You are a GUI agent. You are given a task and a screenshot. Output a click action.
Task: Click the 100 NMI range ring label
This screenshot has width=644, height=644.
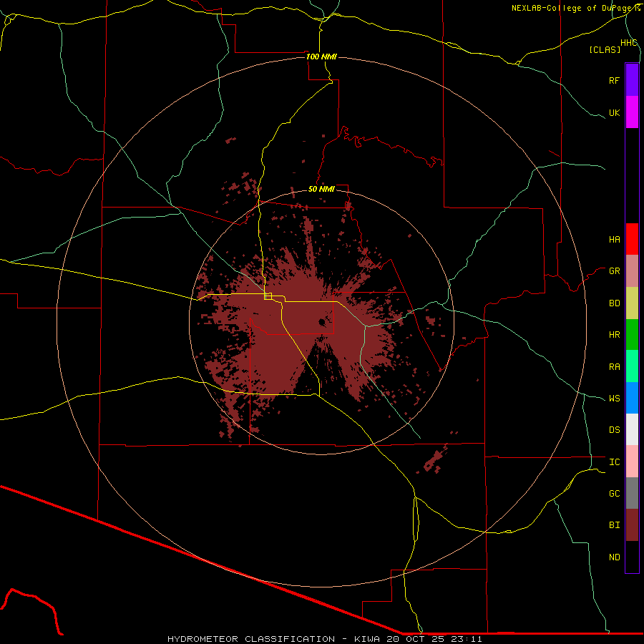tap(321, 57)
